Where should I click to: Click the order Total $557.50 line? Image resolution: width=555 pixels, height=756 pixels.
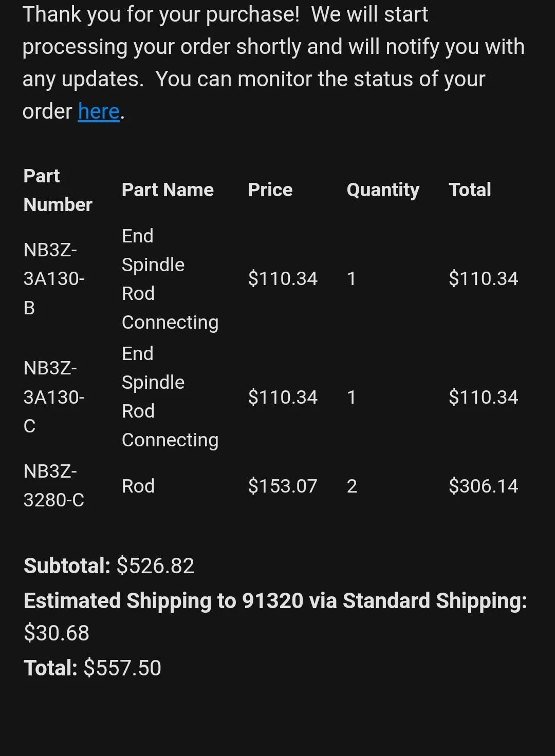pos(92,668)
